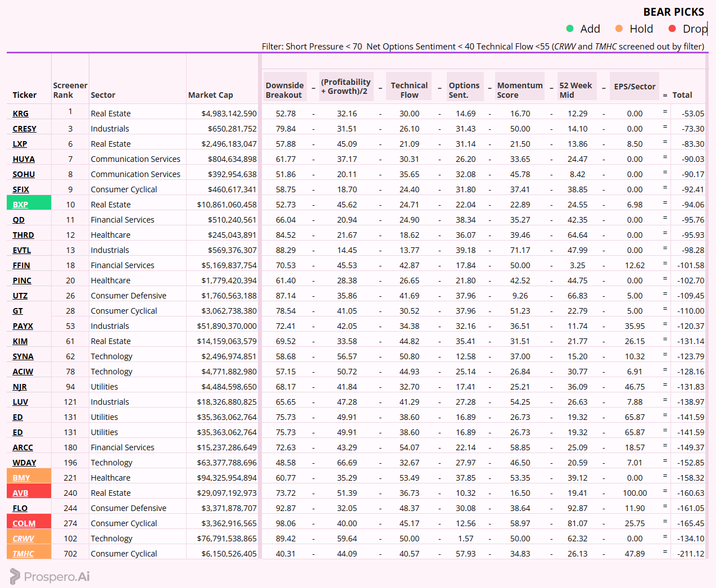This screenshot has height=588, width=716.
Task: Open the THRD ticker link
Action: (x=23, y=235)
